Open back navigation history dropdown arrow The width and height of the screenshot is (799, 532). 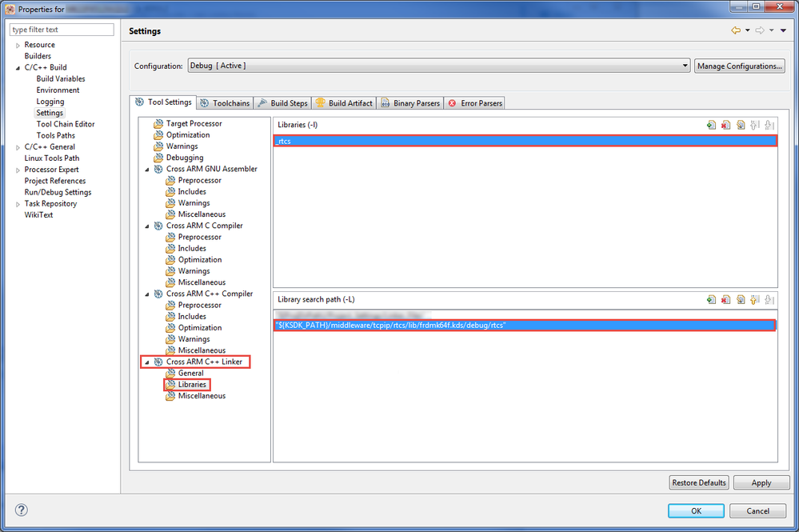748,30
